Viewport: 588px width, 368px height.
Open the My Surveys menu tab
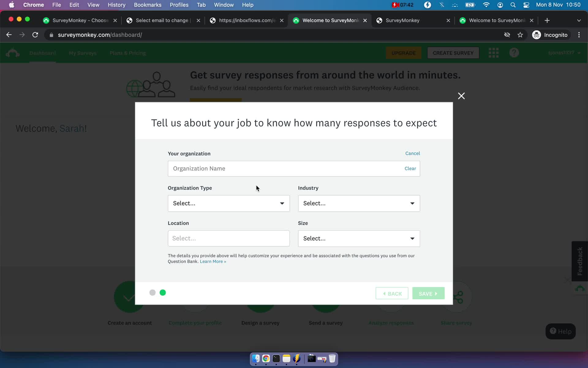pos(83,53)
